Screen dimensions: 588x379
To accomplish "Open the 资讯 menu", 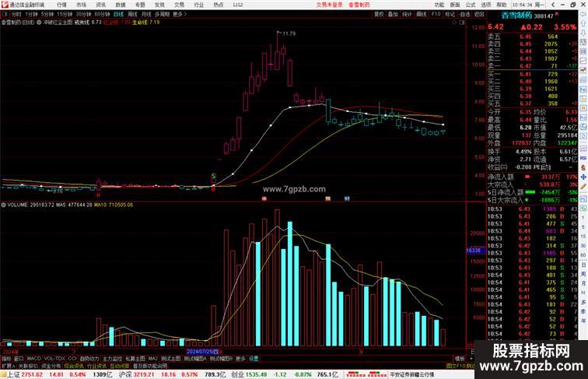I will point(101,5).
